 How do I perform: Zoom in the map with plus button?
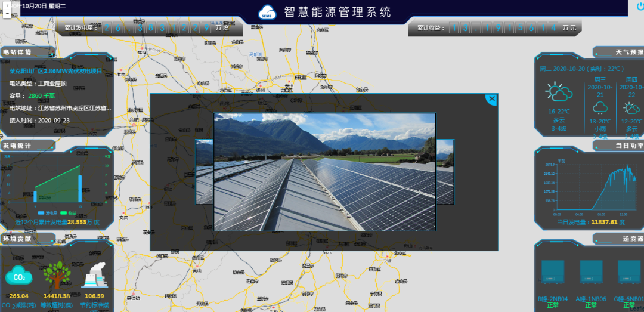pyautogui.click(x=7, y=5)
